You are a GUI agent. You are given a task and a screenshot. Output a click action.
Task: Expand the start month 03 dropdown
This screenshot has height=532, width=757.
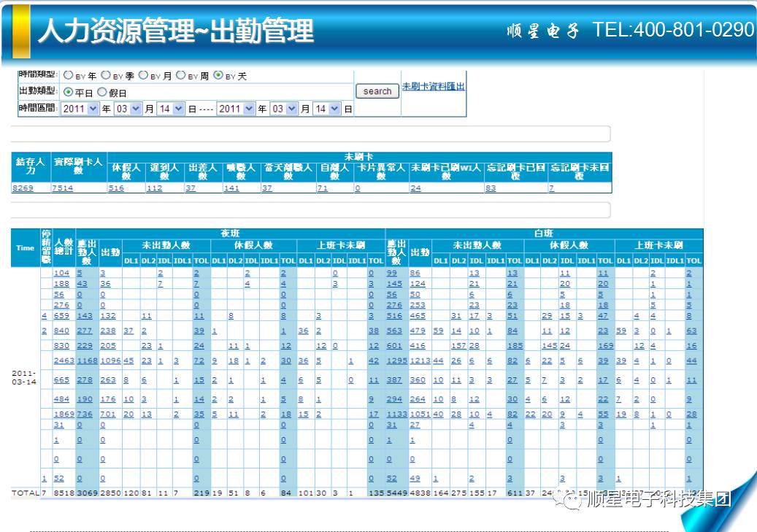pyautogui.click(x=128, y=109)
